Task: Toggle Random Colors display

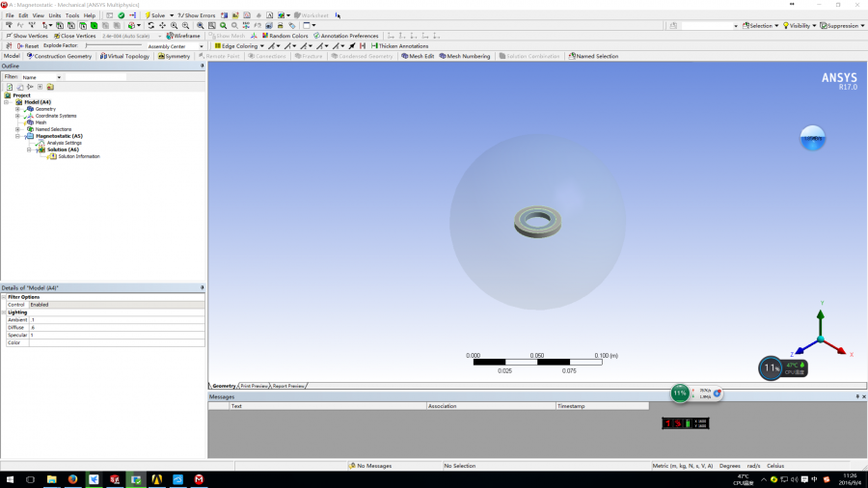Action: click(285, 36)
